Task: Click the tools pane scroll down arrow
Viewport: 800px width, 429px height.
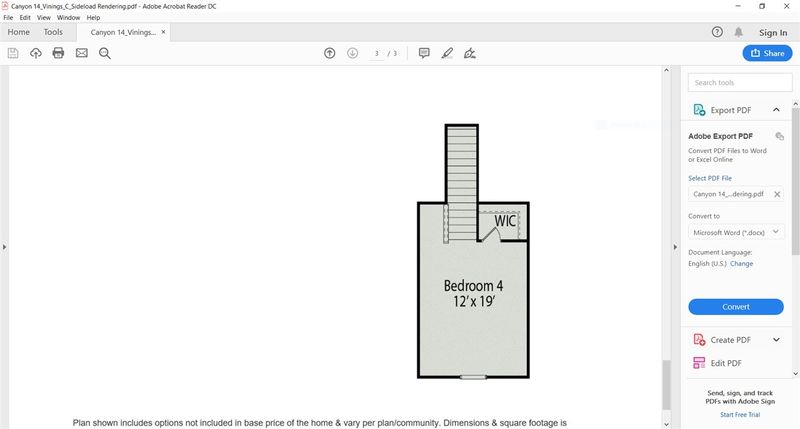Action: point(795,374)
